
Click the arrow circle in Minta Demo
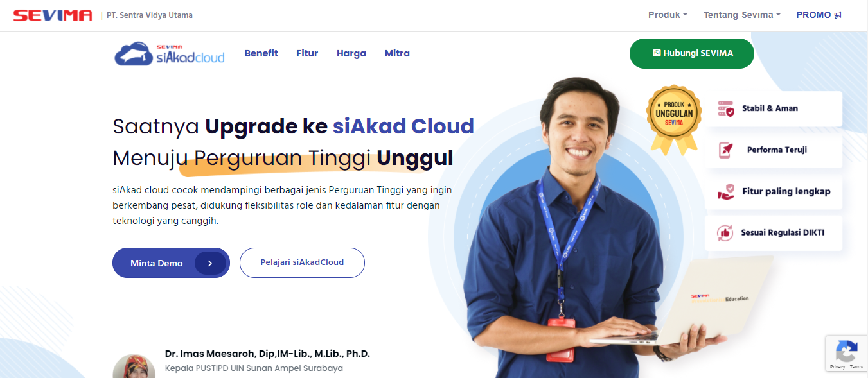(210, 263)
